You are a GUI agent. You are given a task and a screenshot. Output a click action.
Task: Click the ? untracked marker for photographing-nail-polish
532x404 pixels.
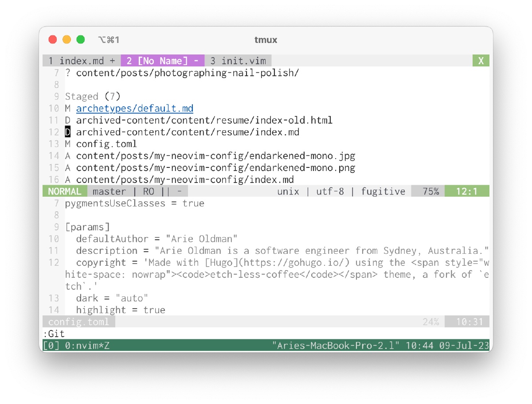click(x=68, y=73)
